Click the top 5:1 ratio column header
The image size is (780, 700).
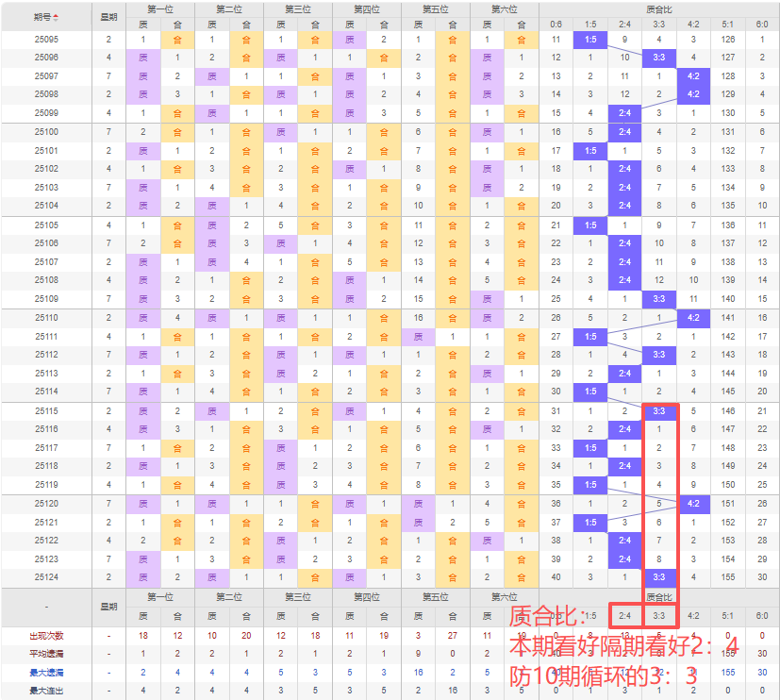point(728,25)
